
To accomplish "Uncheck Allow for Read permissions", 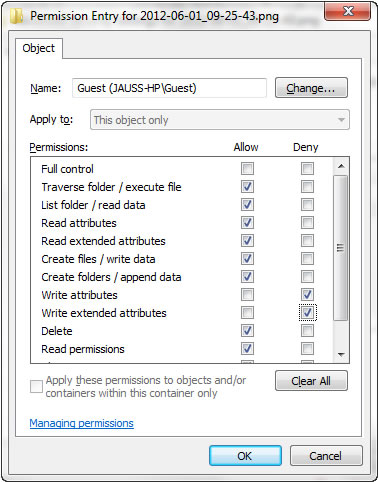I will (x=247, y=349).
